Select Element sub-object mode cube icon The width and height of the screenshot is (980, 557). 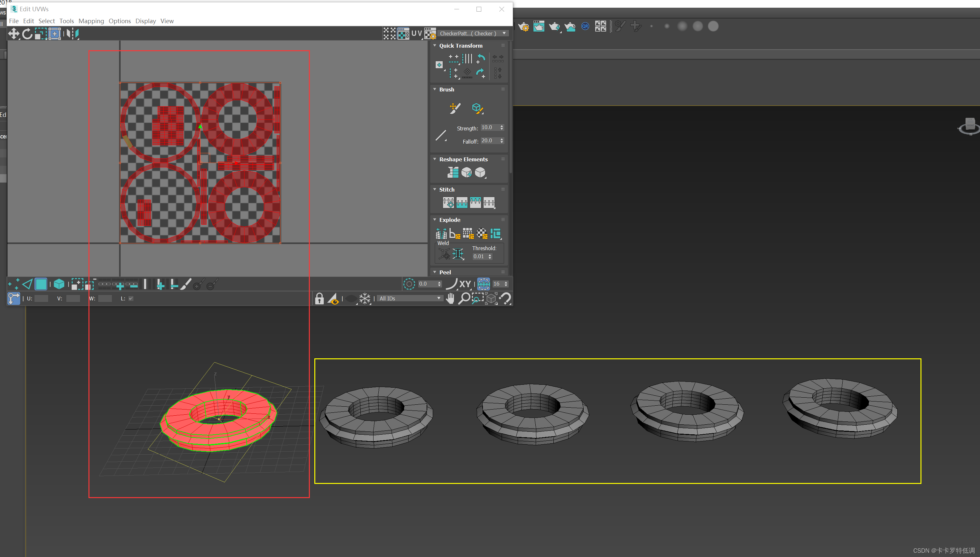pyautogui.click(x=59, y=284)
